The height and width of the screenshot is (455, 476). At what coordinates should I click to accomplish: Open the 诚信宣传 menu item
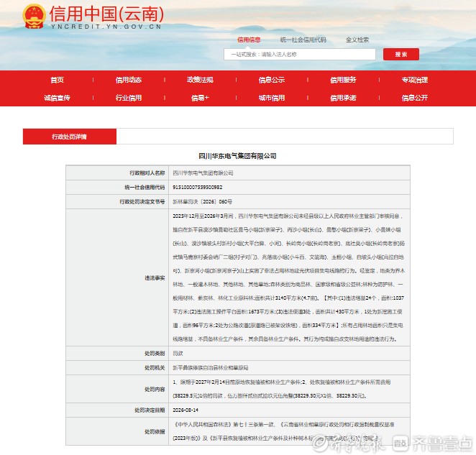point(57,98)
